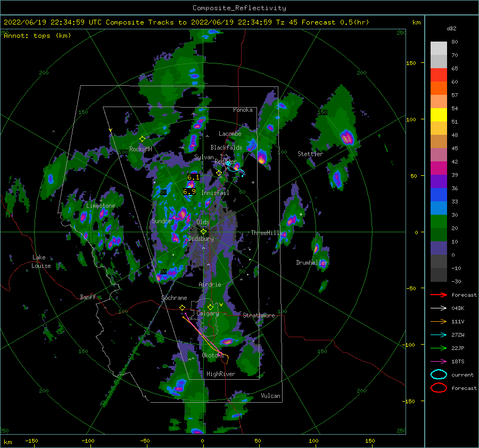Click the Airdrie town label
The width and height of the screenshot is (479, 448).
tap(210, 284)
